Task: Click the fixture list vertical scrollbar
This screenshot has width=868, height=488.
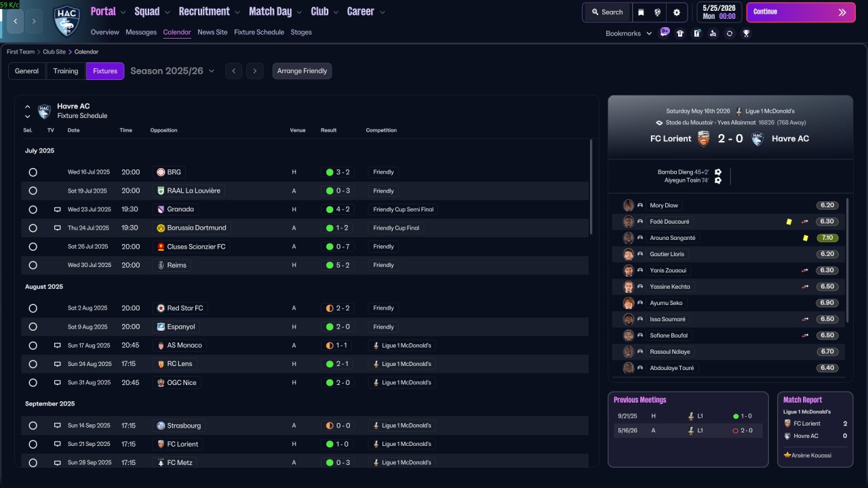Action: click(591, 186)
